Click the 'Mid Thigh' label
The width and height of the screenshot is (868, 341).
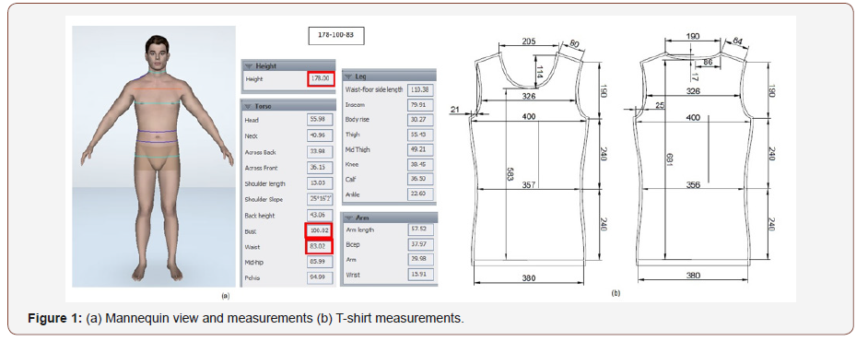(358, 149)
